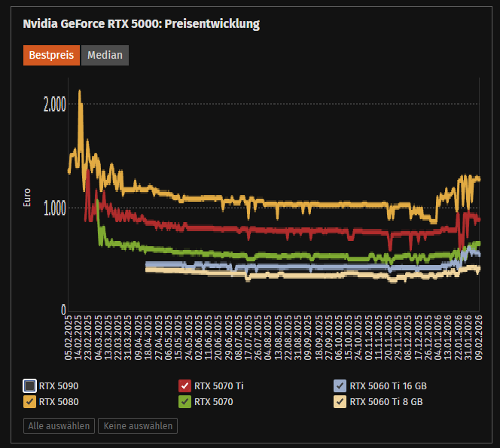Uncheck the RTX 5070 Ti checkbox
500x448 pixels.
tap(185, 386)
